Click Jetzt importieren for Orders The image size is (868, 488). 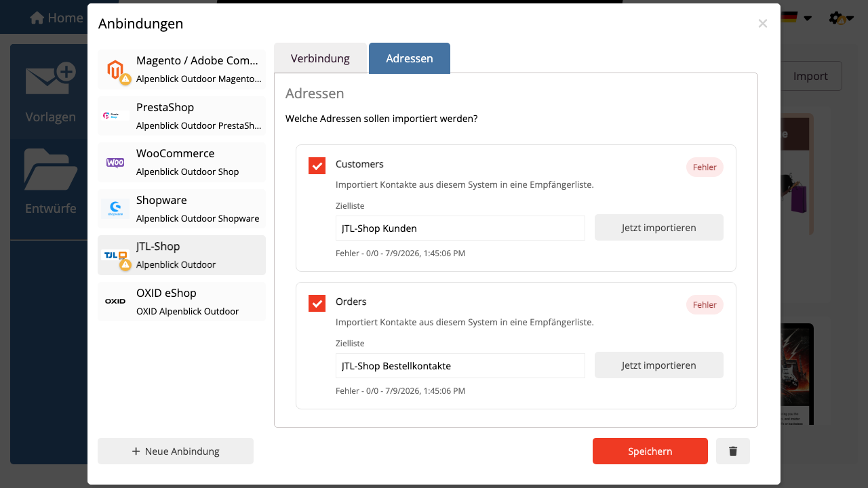click(x=659, y=365)
